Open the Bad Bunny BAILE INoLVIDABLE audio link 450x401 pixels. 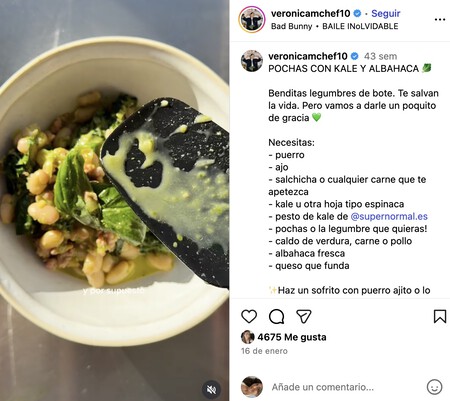334,26
